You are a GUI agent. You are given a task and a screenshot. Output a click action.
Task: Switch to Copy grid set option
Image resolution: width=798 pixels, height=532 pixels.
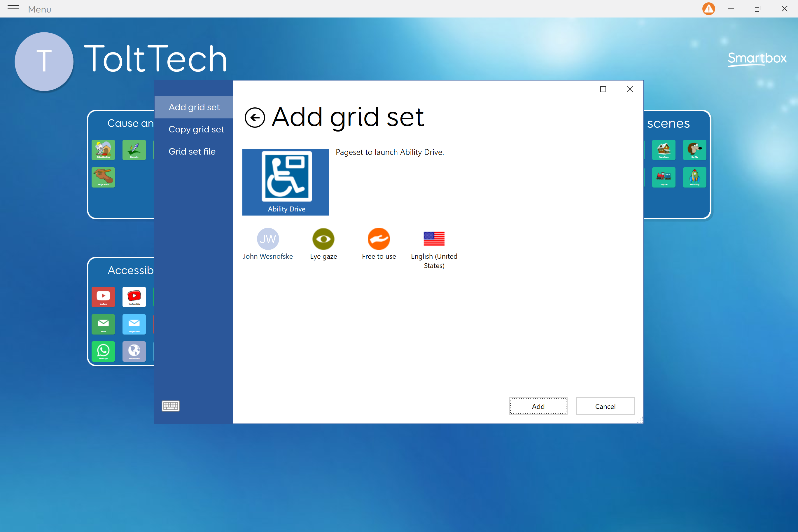[196, 129]
